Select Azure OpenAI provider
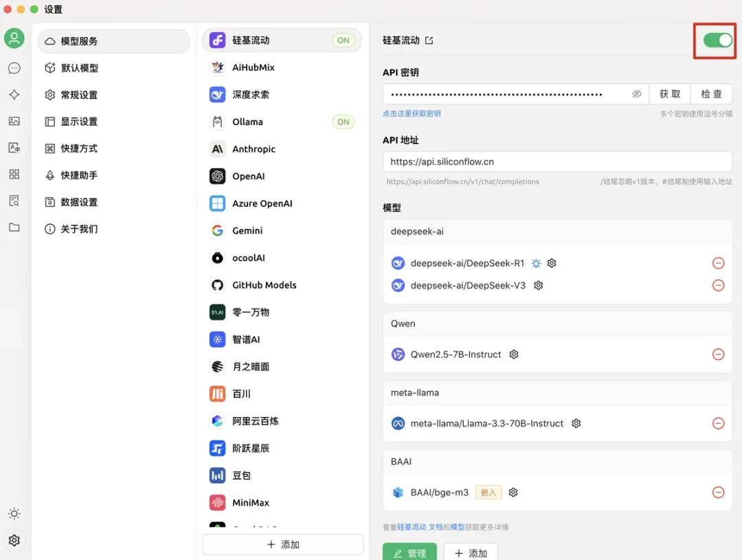The width and height of the screenshot is (742, 560). click(282, 203)
